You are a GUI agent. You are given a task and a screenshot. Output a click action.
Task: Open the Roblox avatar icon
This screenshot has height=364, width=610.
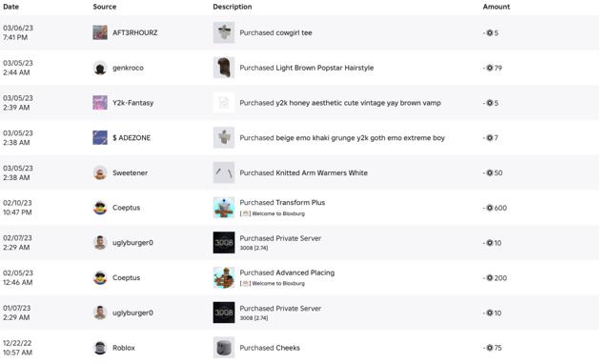pyautogui.click(x=100, y=348)
